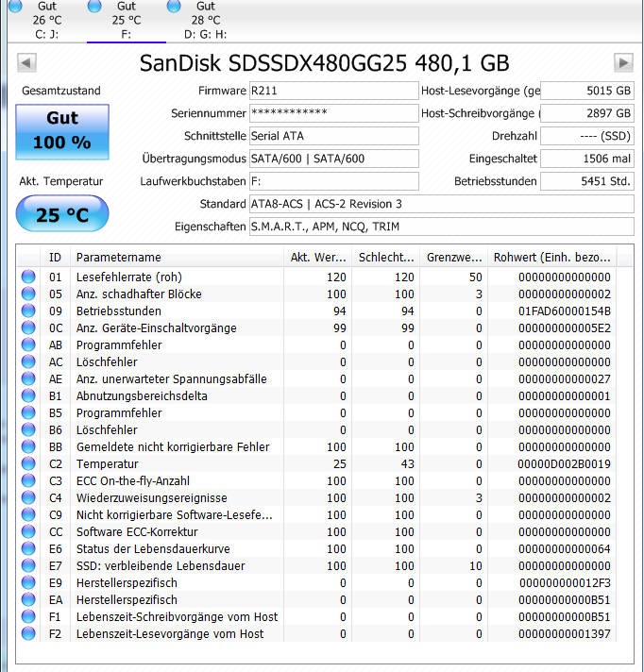Click status icon of C2 Temperatur row
The height and width of the screenshot is (672, 644).
click(28, 463)
